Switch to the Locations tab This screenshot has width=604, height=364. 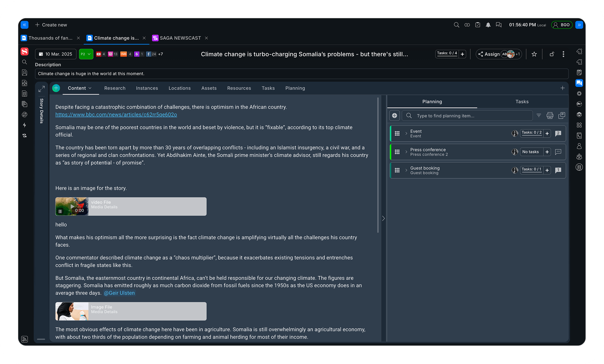179,88
